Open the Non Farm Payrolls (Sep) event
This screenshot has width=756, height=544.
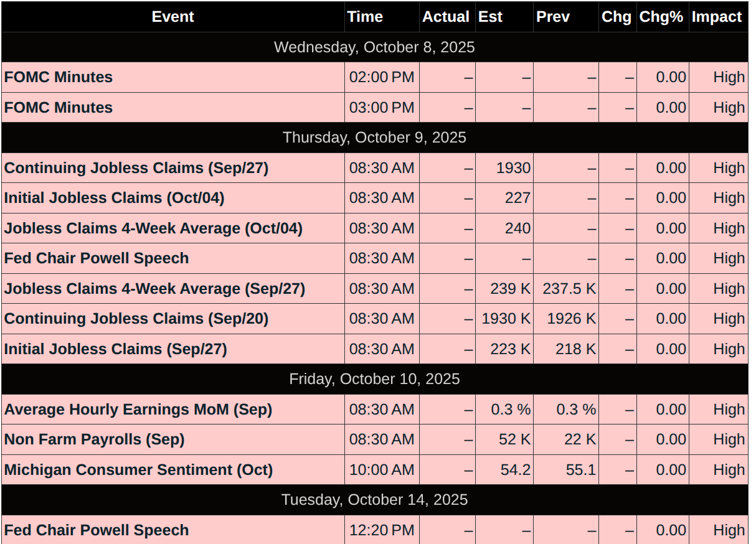[x=95, y=439]
